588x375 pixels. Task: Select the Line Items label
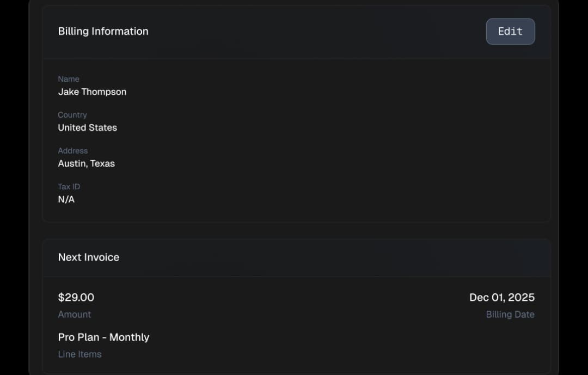point(79,354)
